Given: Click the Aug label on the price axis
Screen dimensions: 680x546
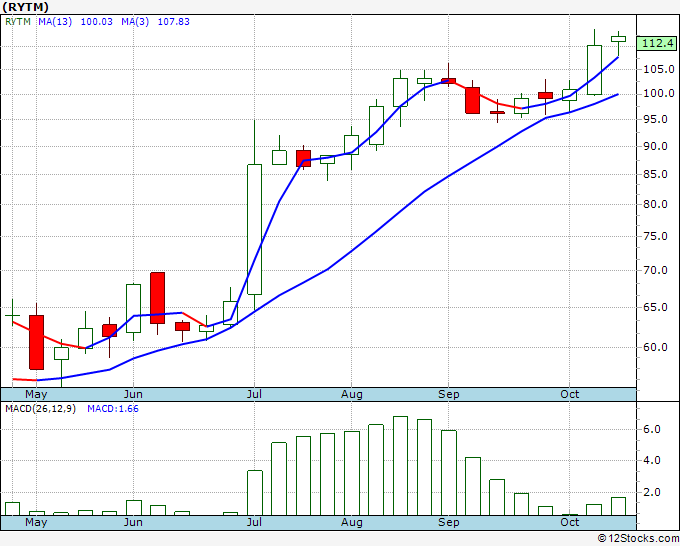Looking at the screenshot, I should (351, 394).
